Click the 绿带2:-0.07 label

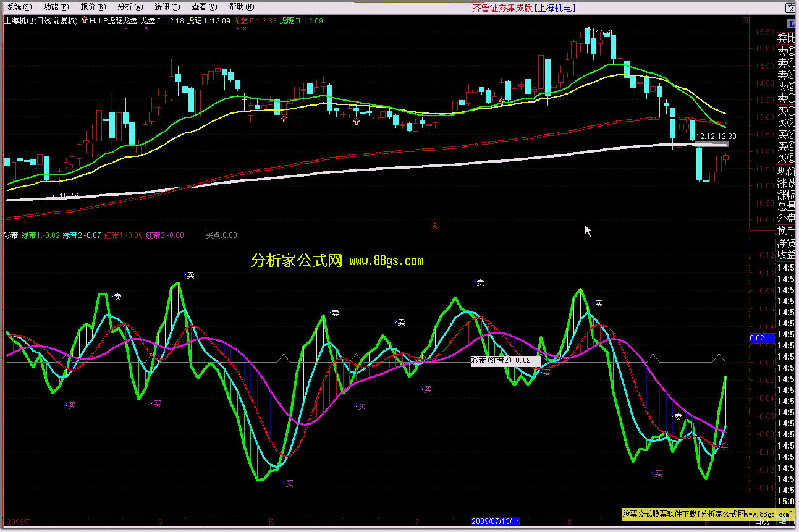click(x=82, y=235)
